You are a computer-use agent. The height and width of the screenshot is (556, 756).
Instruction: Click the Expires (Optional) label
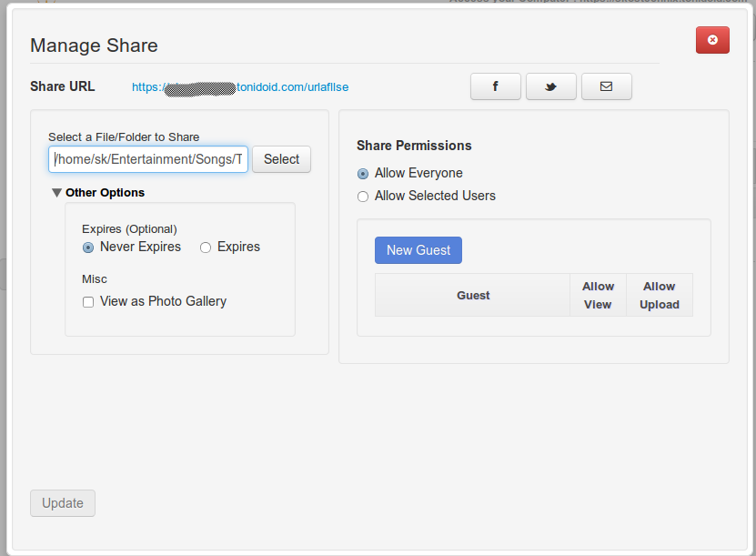point(130,229)
